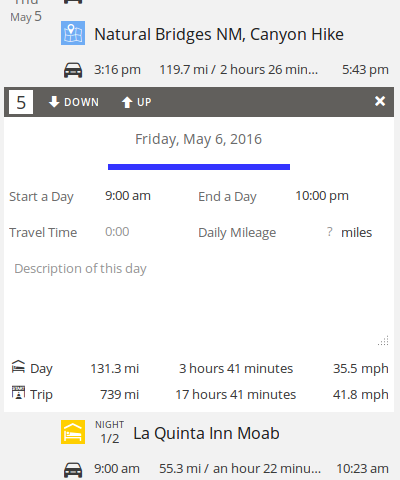Click the blue day color bar
The height and width of the screenshot is (480, 400).
(199, 167)
